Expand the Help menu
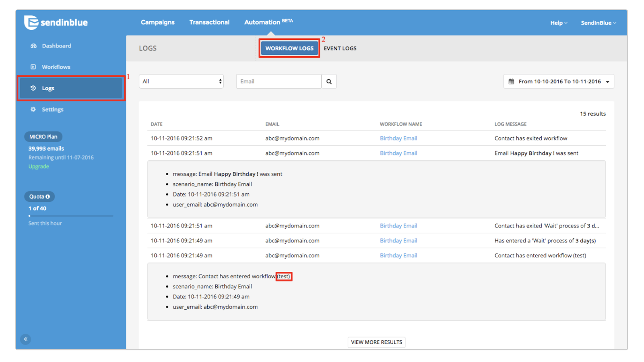The image size is (644, 362). [559, 23]
